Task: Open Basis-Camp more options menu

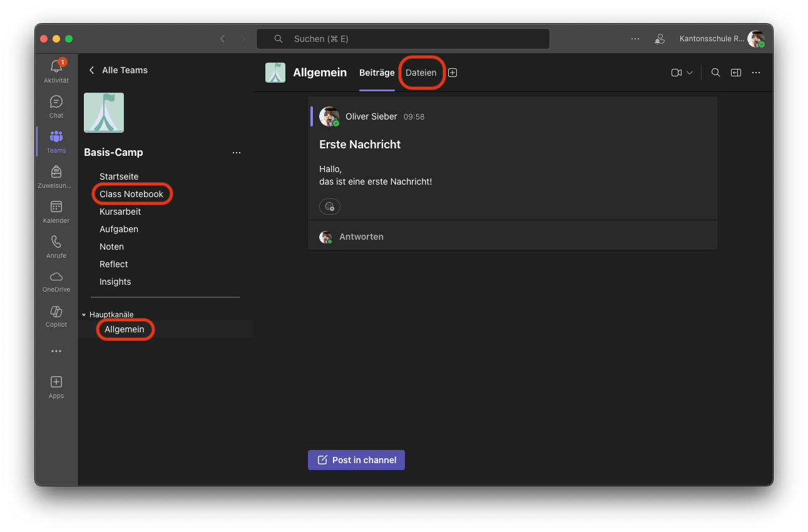Action: [x=237, y=152]
